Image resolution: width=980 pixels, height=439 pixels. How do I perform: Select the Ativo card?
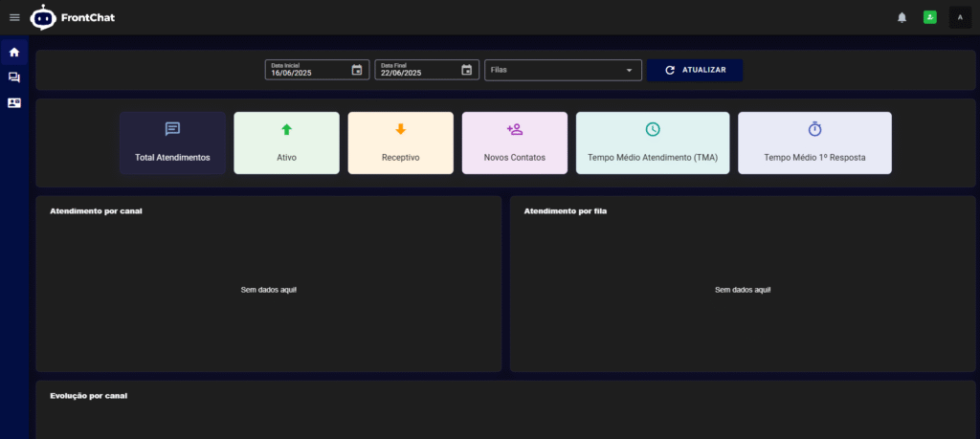click(286, 143)
